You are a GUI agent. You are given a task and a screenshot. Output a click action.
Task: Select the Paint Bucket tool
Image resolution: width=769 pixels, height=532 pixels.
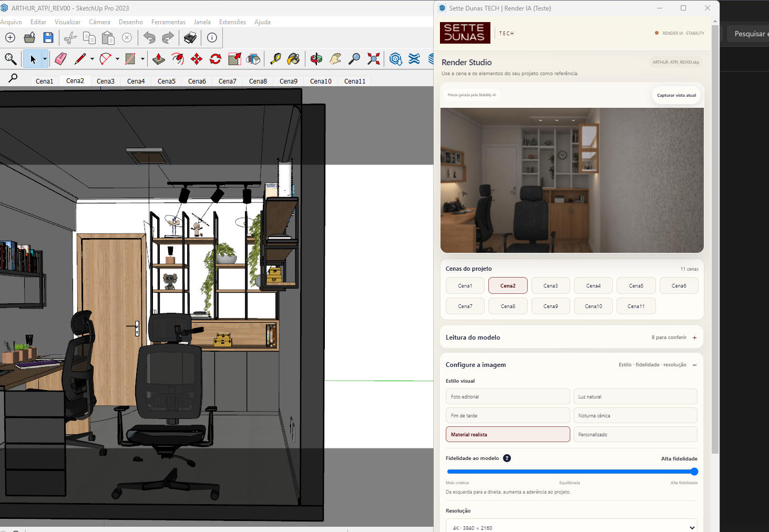[293, 59]
